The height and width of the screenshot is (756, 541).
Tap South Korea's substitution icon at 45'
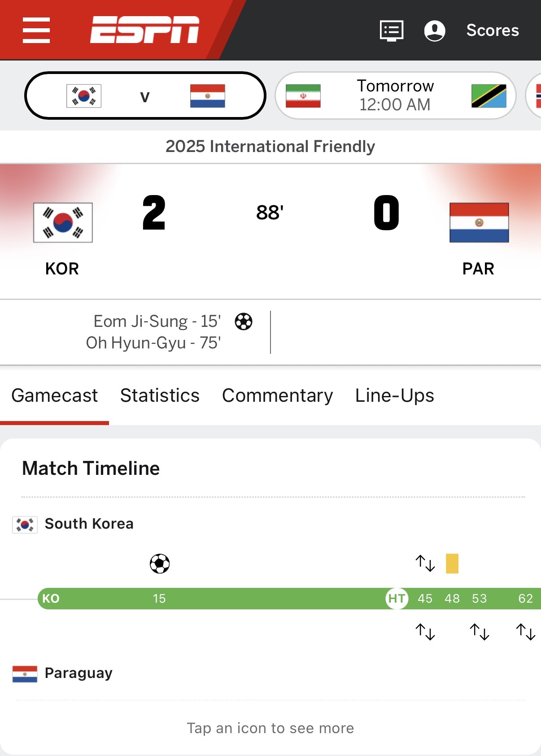click(425, 563)
